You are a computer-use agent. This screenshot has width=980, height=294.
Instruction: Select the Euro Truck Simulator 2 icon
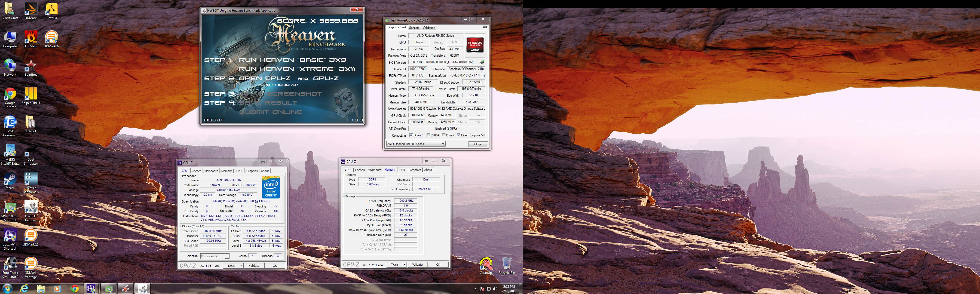pos(10,268)
